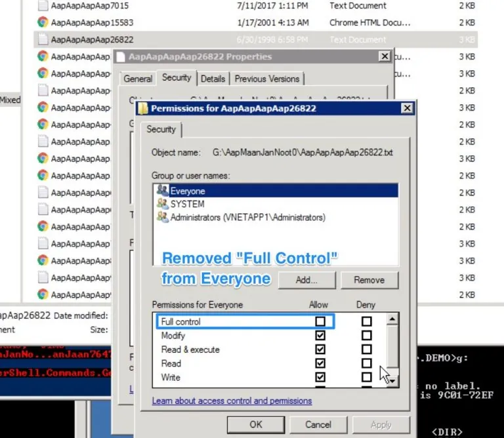Switch to the General tab
The width and height of the screenshot is (504, 438).
138,79
